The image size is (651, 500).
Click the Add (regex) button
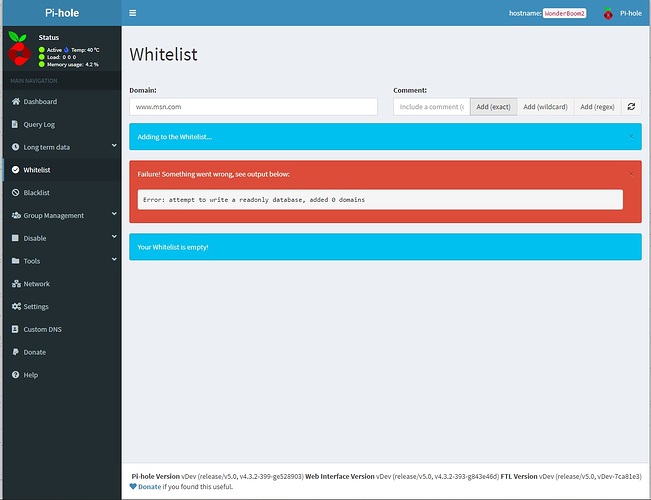click(597, 106)
